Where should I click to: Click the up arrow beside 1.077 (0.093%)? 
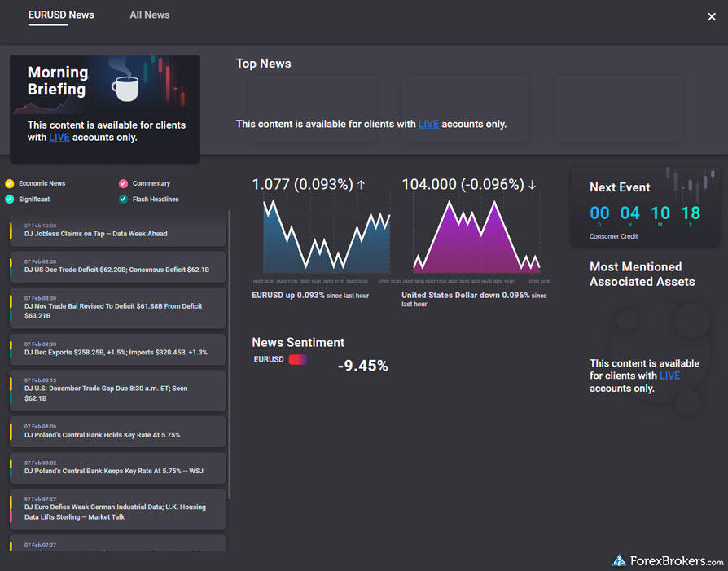pos(362,185)
